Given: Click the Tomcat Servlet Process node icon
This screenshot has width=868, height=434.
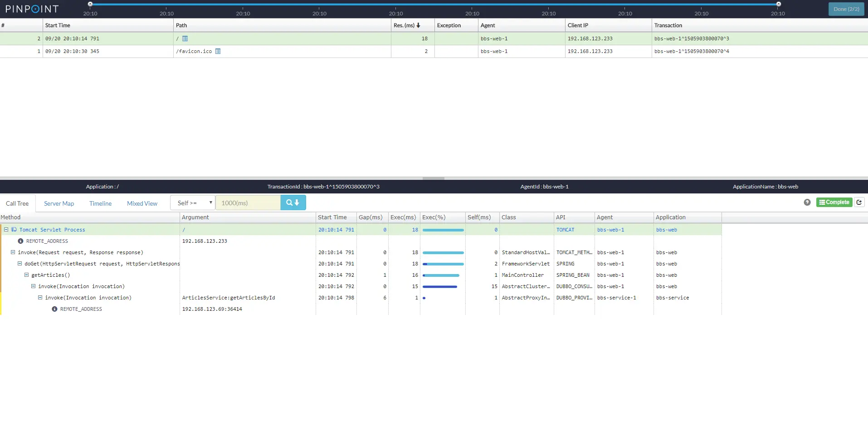Looking at the screenshot, I should (x=14, y=230).
